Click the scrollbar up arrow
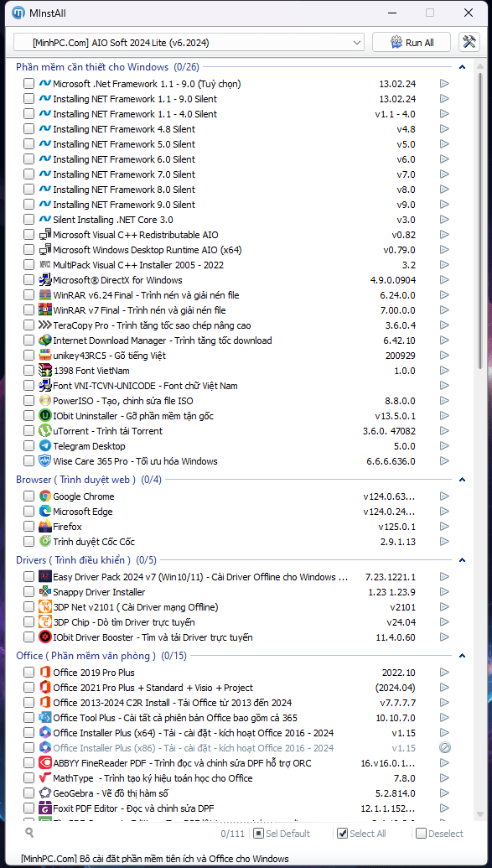 tap(480, 65)
